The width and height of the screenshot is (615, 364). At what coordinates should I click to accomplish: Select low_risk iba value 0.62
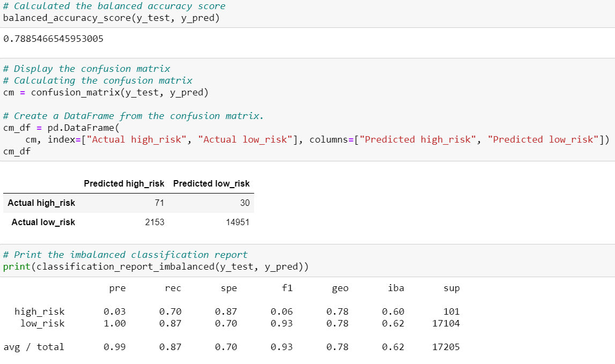(393, 323)
